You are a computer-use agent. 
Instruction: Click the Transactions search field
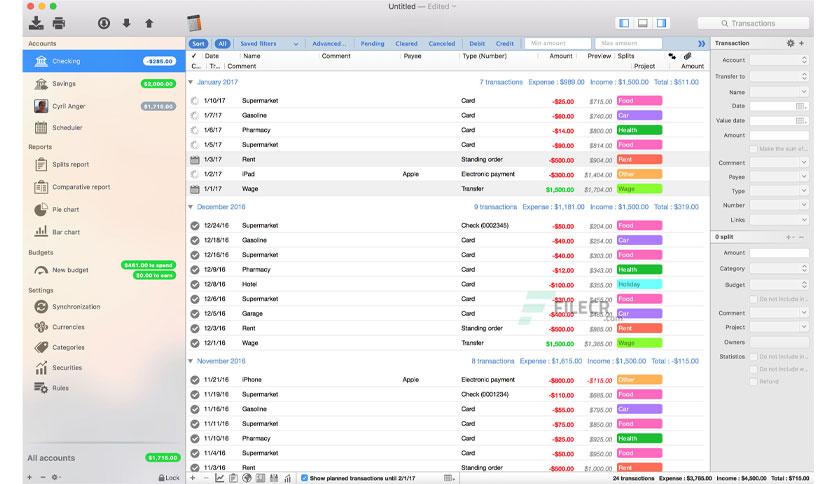coord(753,23)
